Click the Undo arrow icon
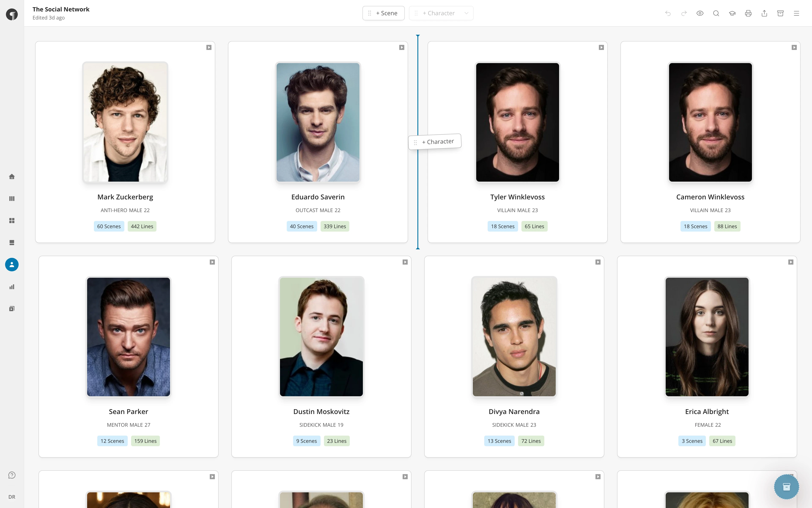Viewport: 812px width, 508px height. tap(668, 13)
